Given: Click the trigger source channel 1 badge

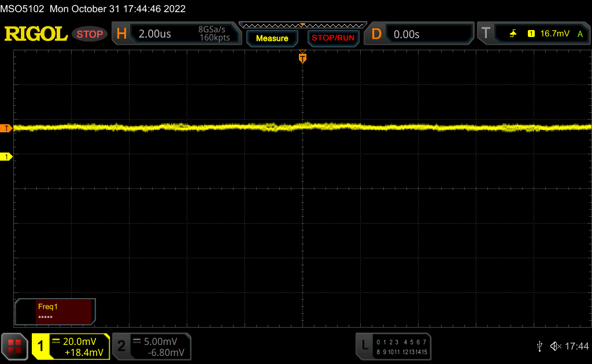Looking at the screenshot, I should pyautogui.click(x=531, y=34).
